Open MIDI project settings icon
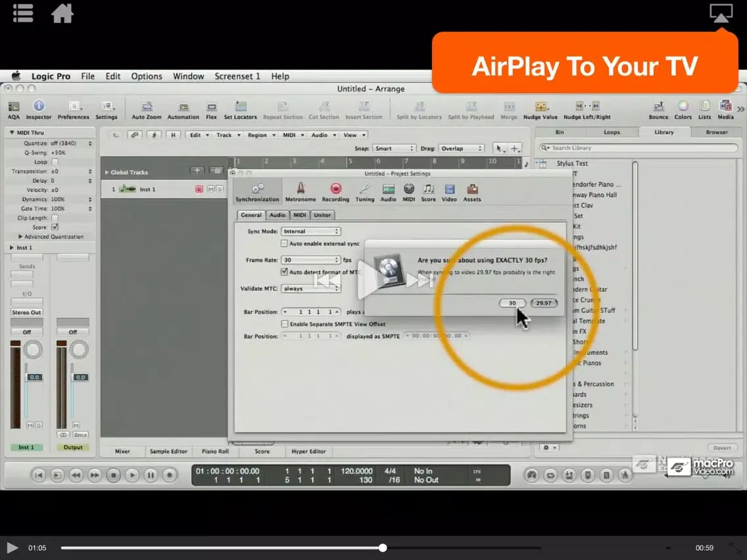 coord(409,193)
